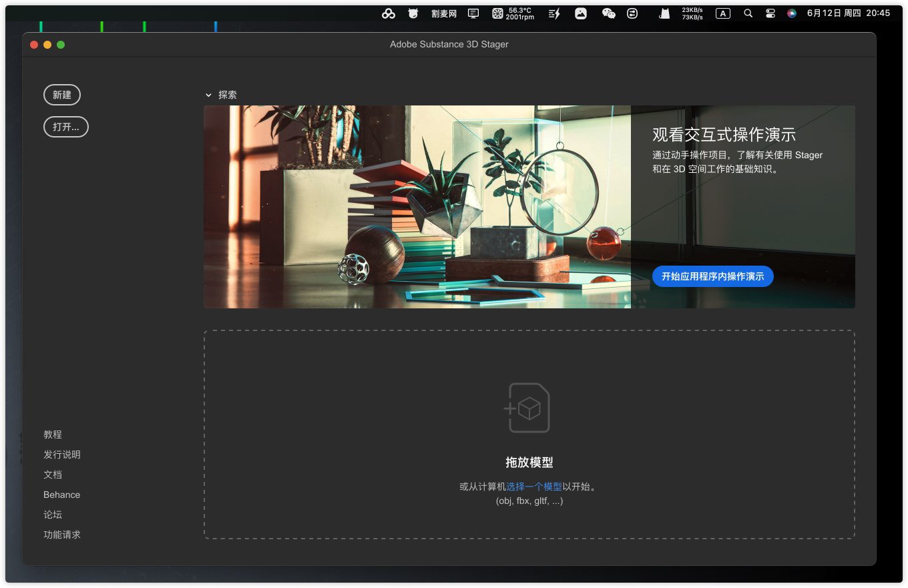Click the add-model cube icon in drop zone

527,408
